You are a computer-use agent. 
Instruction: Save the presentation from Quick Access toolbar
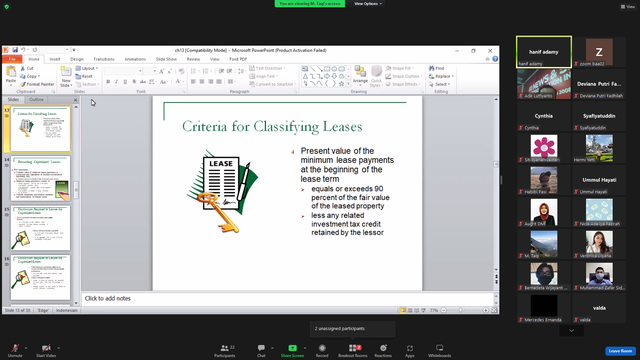pos(15,50)
